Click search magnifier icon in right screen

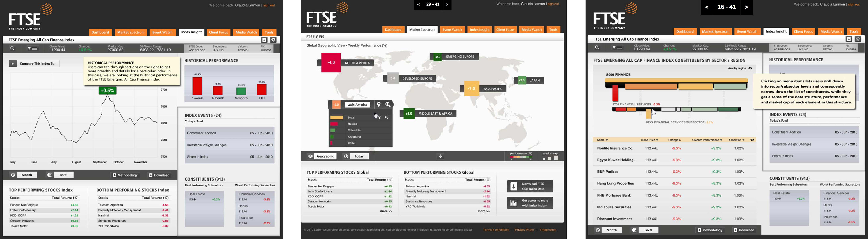coord(597,48)
